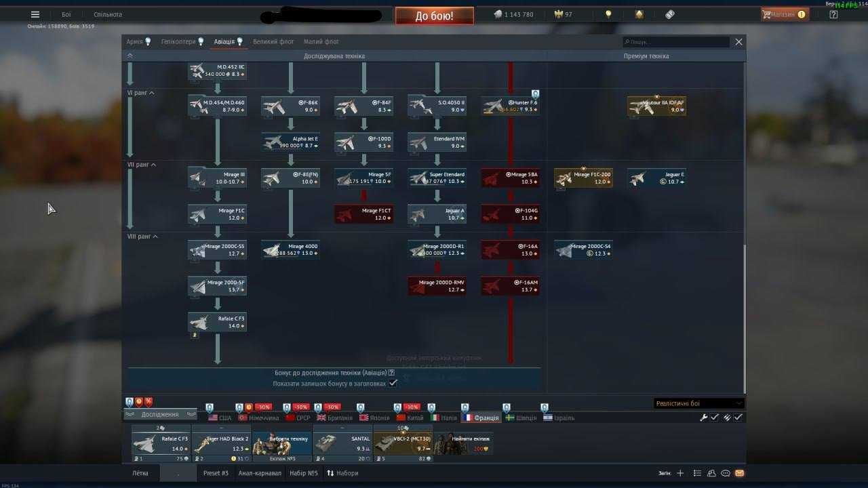Open the Бої menu

click(66, 14)
